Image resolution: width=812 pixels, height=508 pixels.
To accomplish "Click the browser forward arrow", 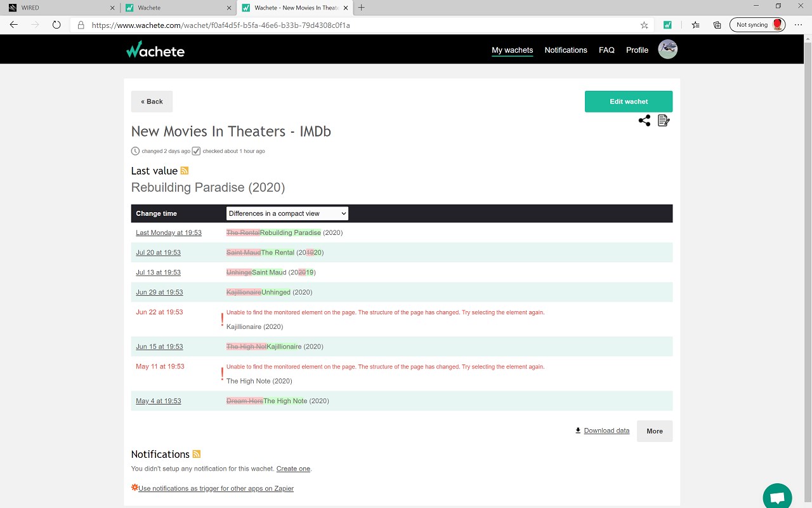I will [x=35, y=25].
